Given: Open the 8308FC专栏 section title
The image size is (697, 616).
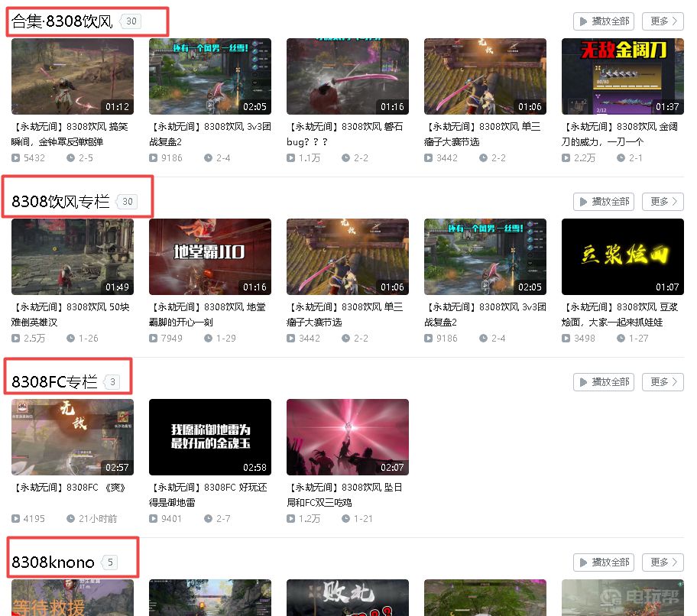Looking at the screenshot, I should (54, 382).
